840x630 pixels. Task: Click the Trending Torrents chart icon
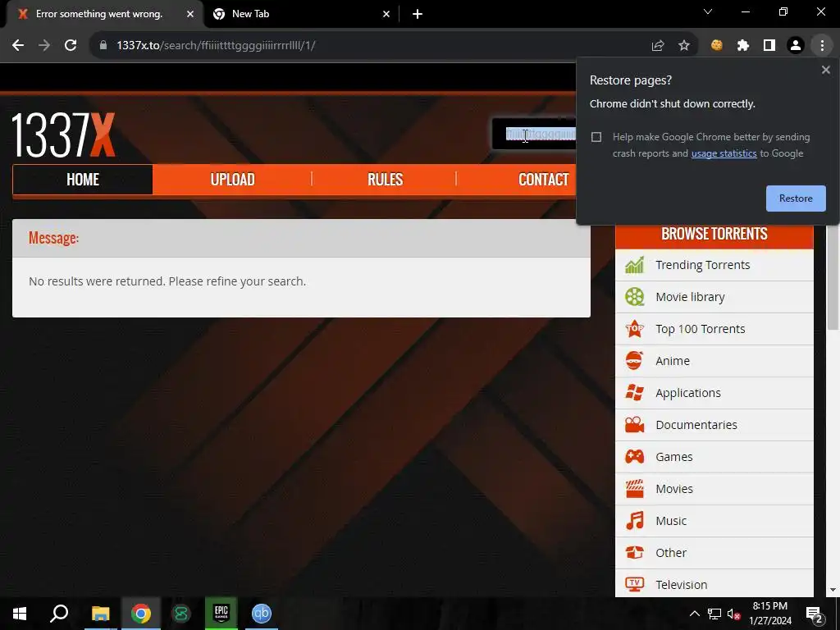(634, 265)
